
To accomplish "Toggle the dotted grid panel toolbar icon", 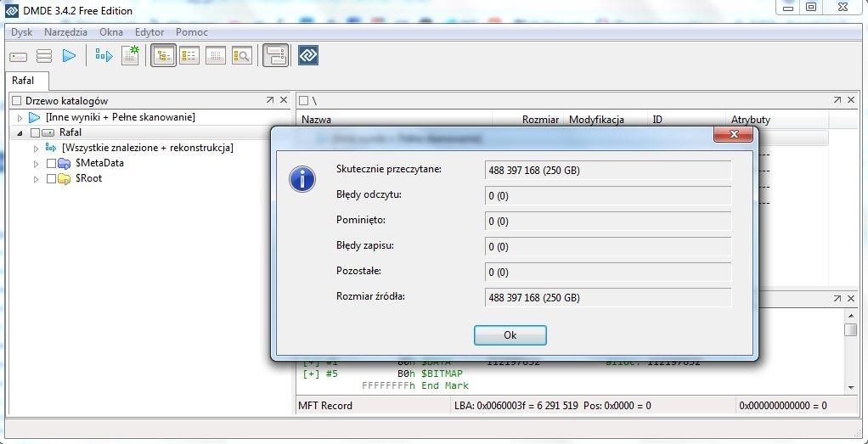I will tap(216, 55).
